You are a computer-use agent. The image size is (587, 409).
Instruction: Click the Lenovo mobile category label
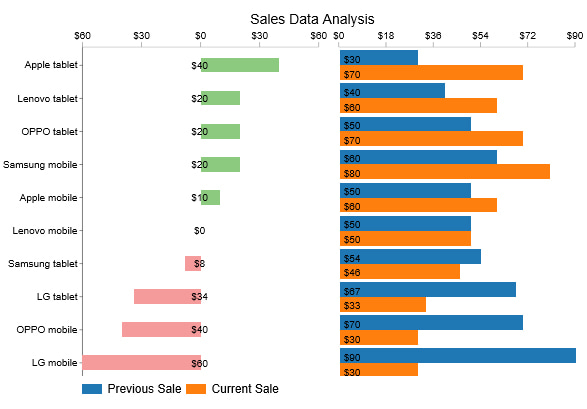tap(45, 231)
